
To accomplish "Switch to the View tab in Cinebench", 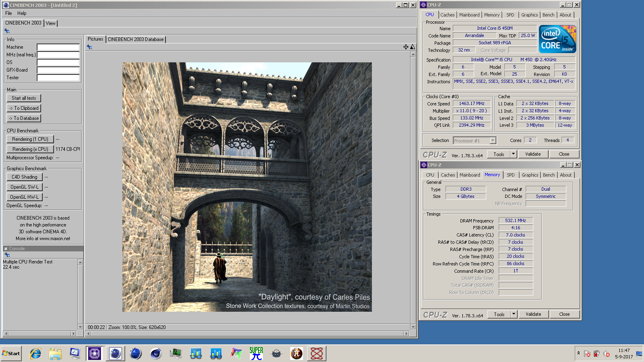I will [51, 23].
